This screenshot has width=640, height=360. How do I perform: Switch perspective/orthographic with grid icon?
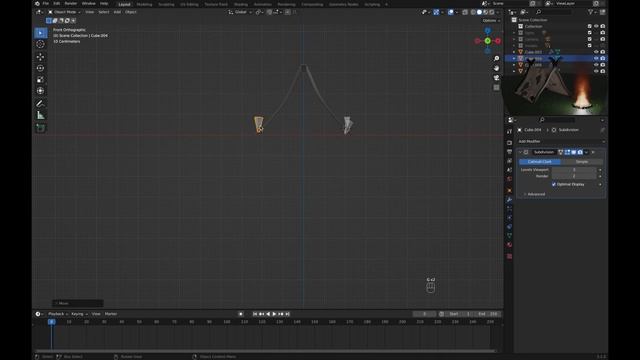click(496, 87)
